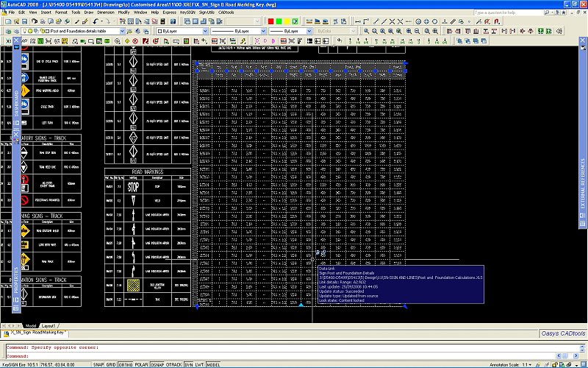Image resolution: width=588 pixels, height=368 pixels.
Task: Click the first zoom magnifier toolbar icon
Action: tap(365, 32)
